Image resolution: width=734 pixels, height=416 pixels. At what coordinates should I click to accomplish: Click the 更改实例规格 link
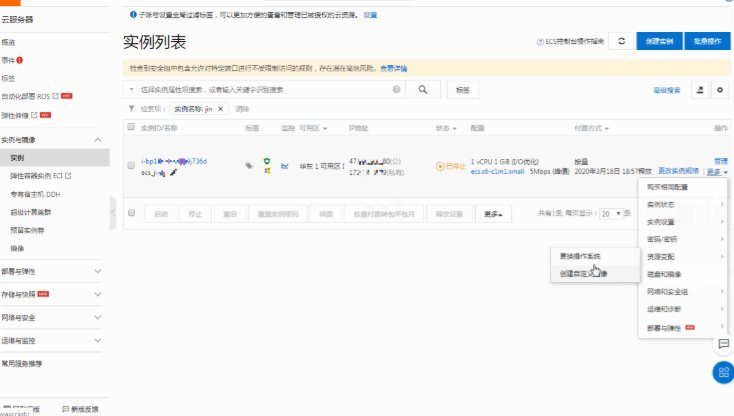click(678, 171)
